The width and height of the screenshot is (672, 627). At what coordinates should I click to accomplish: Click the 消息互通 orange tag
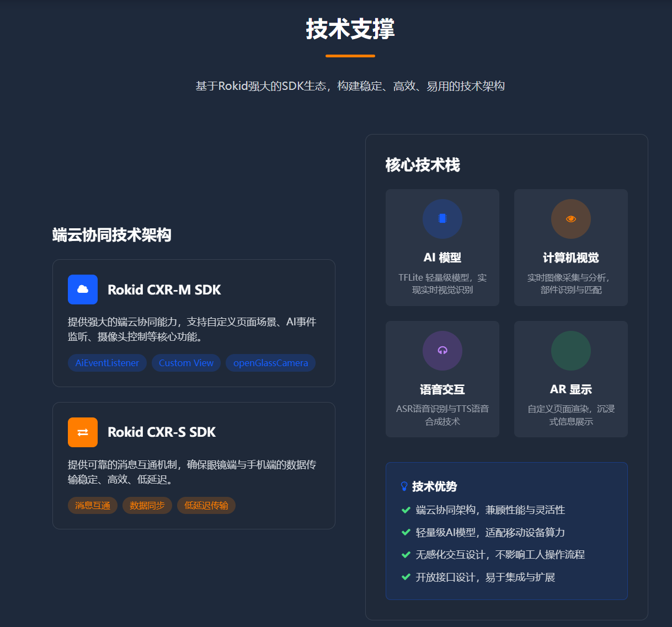[93, 506]
